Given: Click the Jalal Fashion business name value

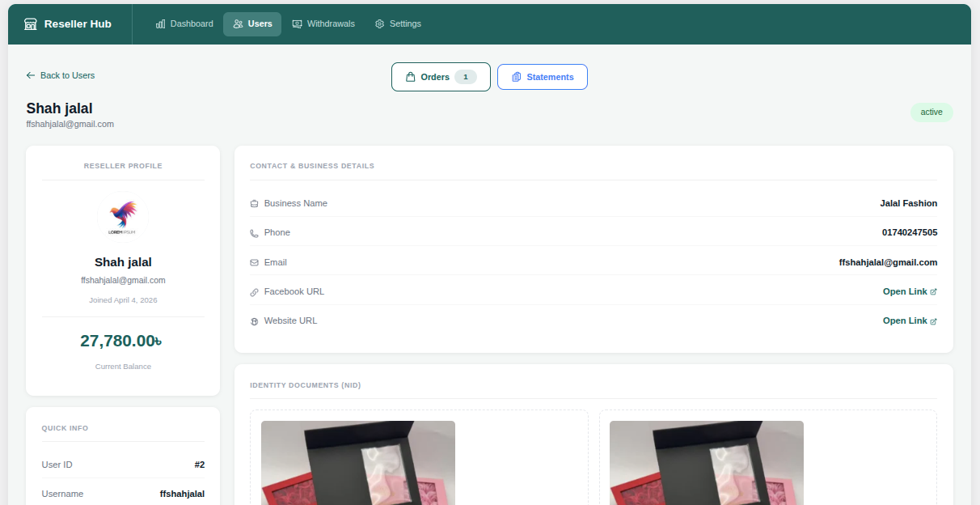Looking at the screenshot, I should tap(909, 204).
